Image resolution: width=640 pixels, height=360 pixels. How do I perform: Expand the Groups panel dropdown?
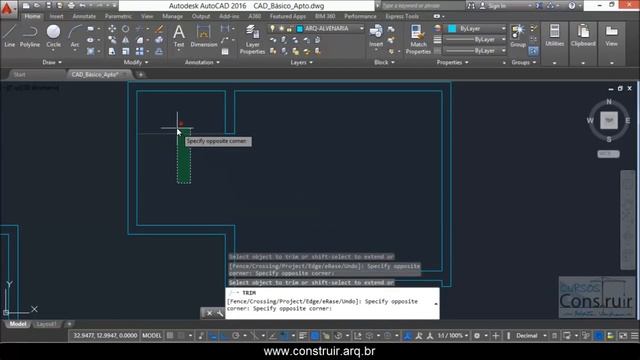[x=523, y=62]
